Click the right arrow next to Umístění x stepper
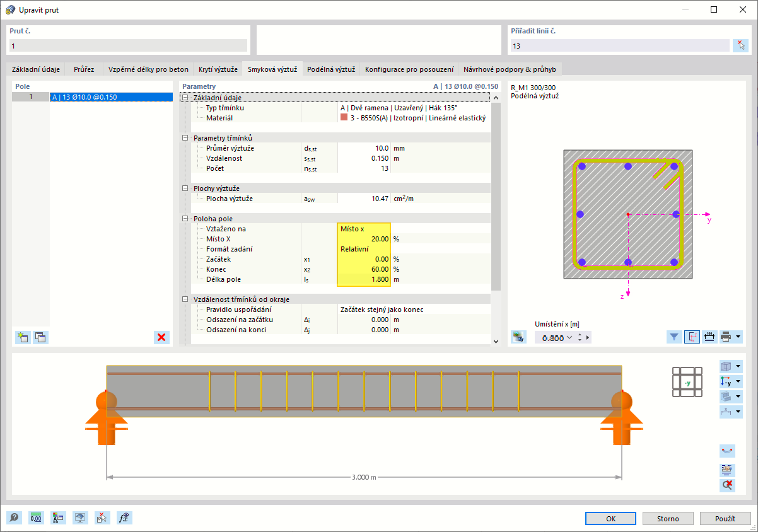 (588, 337)
